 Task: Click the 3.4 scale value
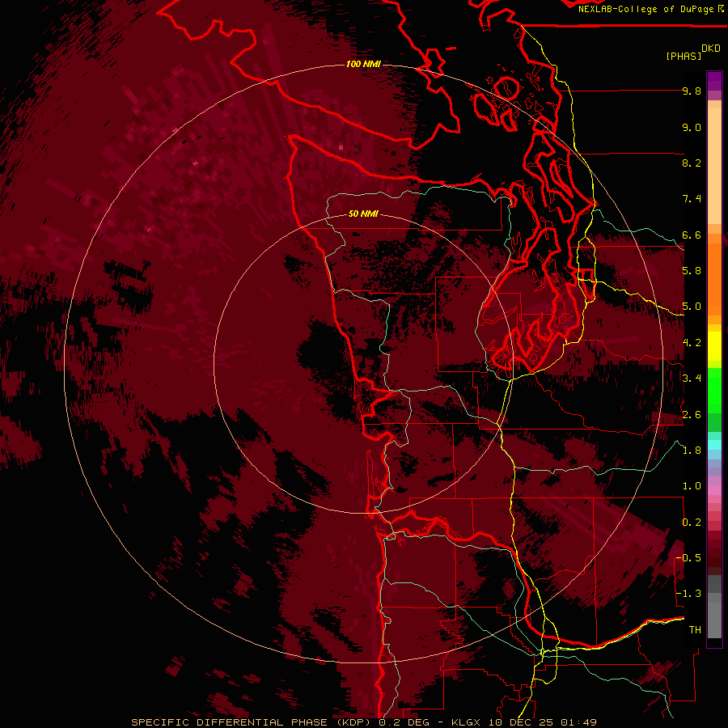pyautogui.click(x=692, y=379)
